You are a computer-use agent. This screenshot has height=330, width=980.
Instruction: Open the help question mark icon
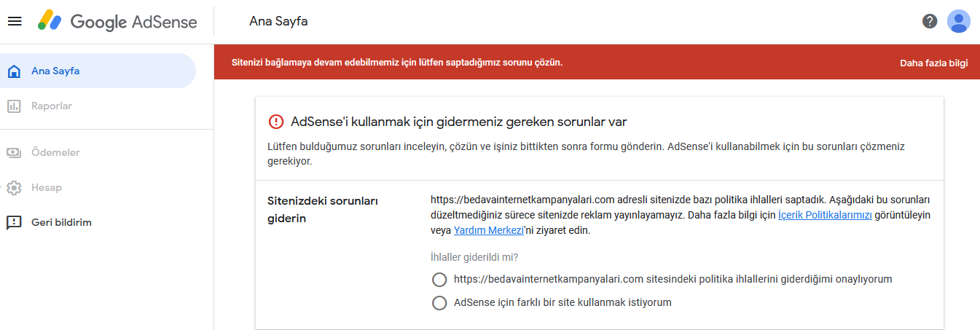click(x=930, y=21)
